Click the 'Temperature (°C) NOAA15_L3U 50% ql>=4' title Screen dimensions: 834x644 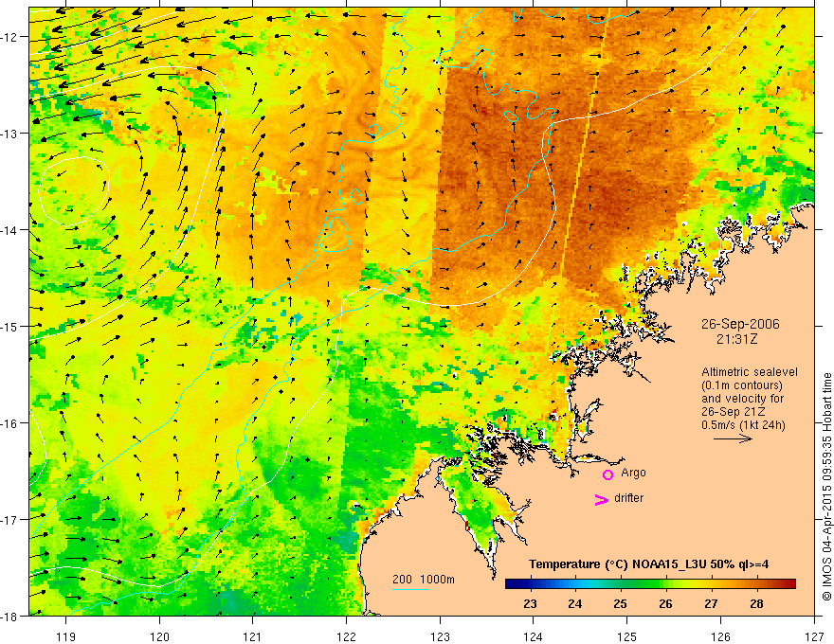point(648,564)
